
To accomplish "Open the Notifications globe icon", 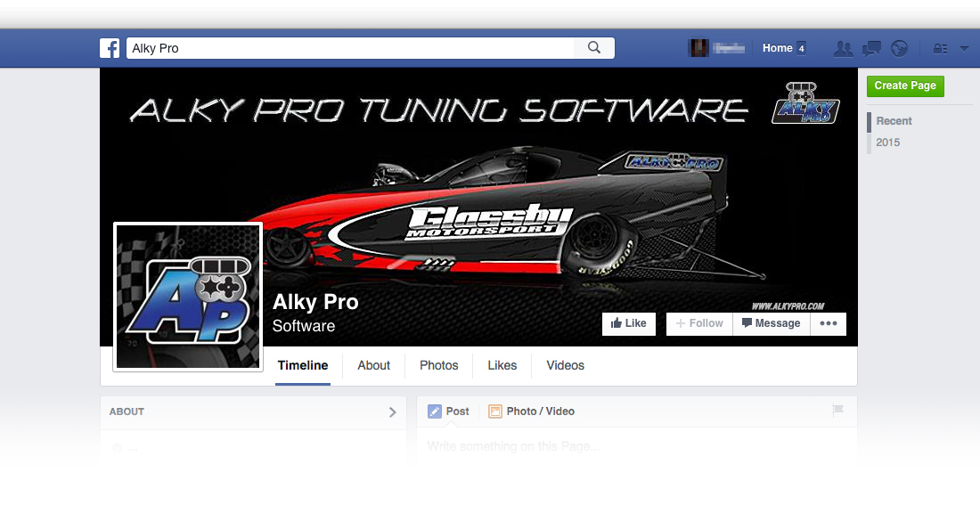I will coord(900,48).
